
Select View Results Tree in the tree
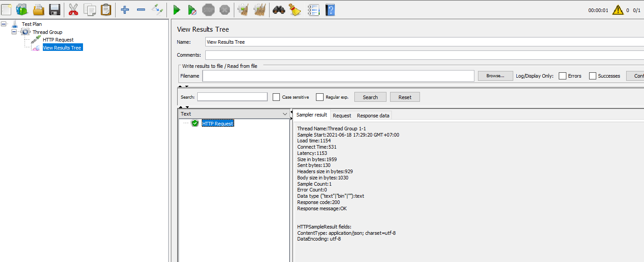(62, 48)
